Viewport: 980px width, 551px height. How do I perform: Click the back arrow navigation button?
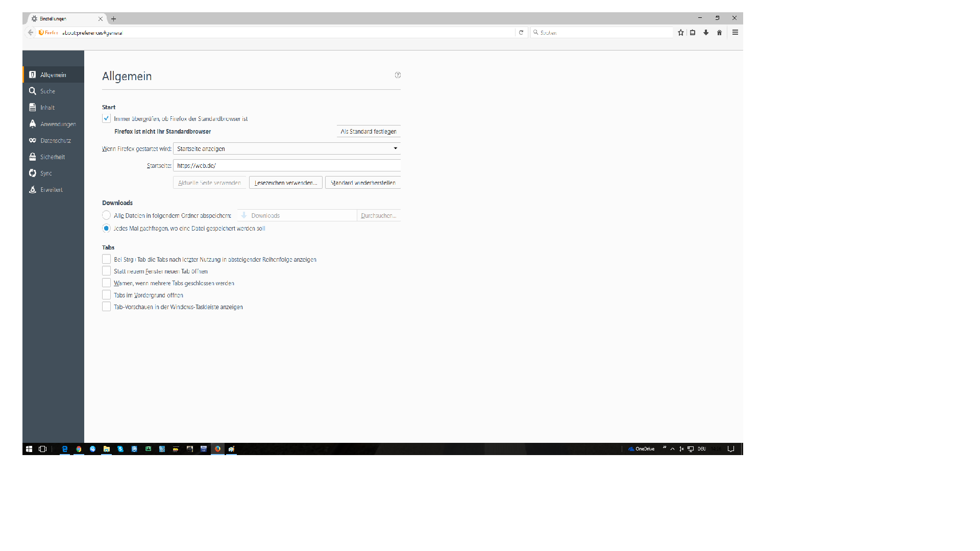pos(31,33)
